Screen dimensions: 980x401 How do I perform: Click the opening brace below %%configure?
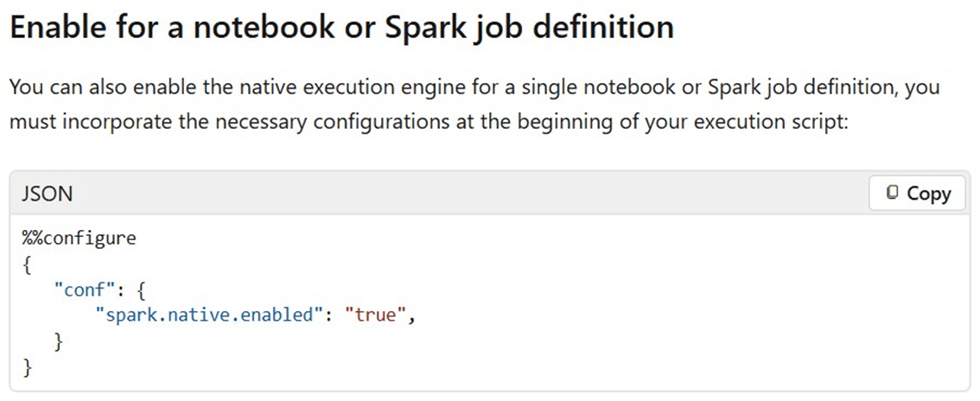coord(28,264)
